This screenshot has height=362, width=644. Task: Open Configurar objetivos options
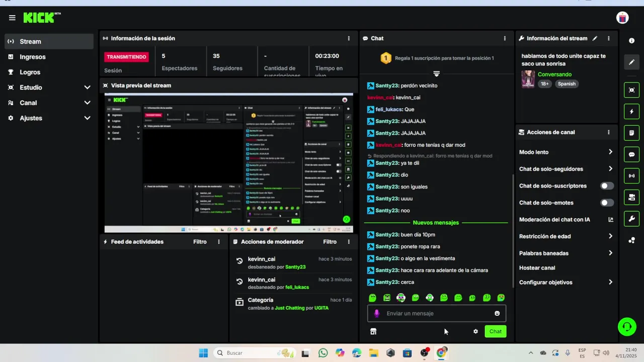(566, 283)
